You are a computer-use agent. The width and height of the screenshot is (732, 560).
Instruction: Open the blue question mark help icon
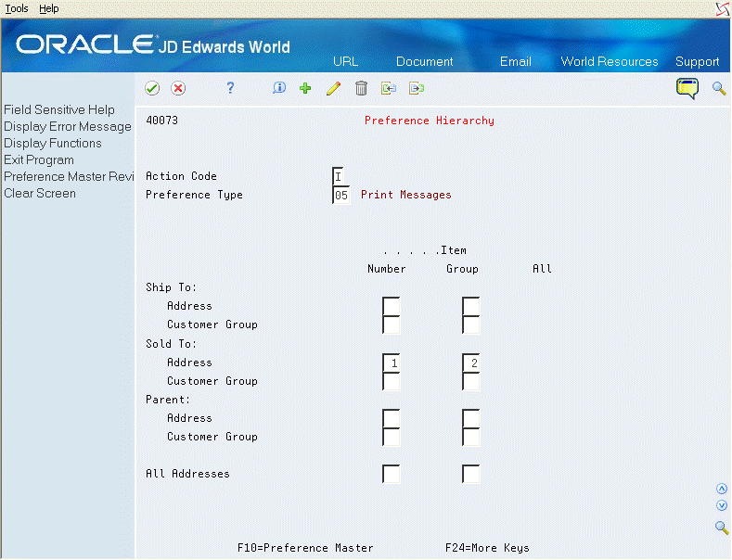pos(230,88)
